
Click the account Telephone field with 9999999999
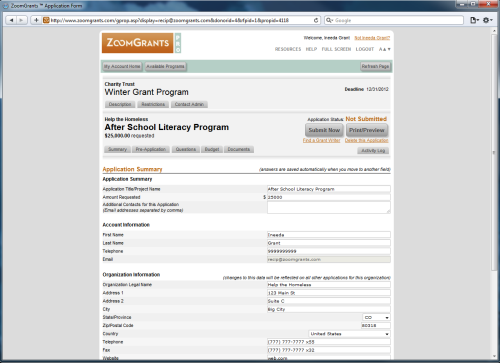329,251
